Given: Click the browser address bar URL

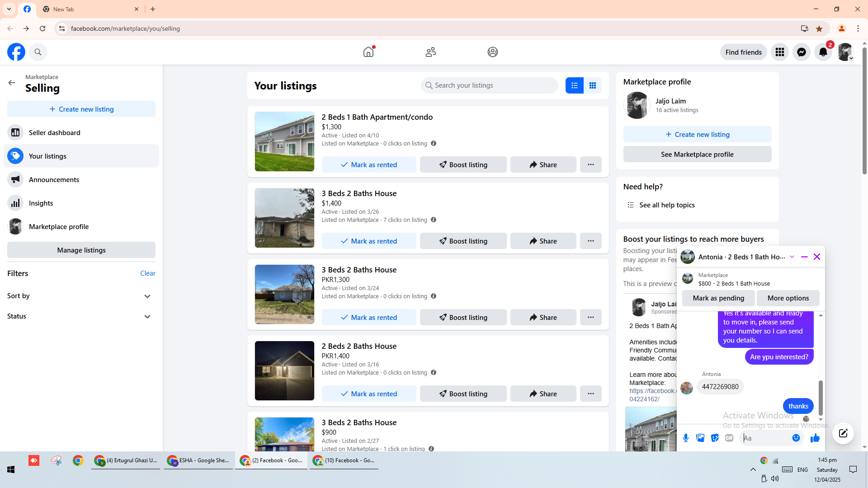Looking at the screenshot, I should tap(125, 28).
